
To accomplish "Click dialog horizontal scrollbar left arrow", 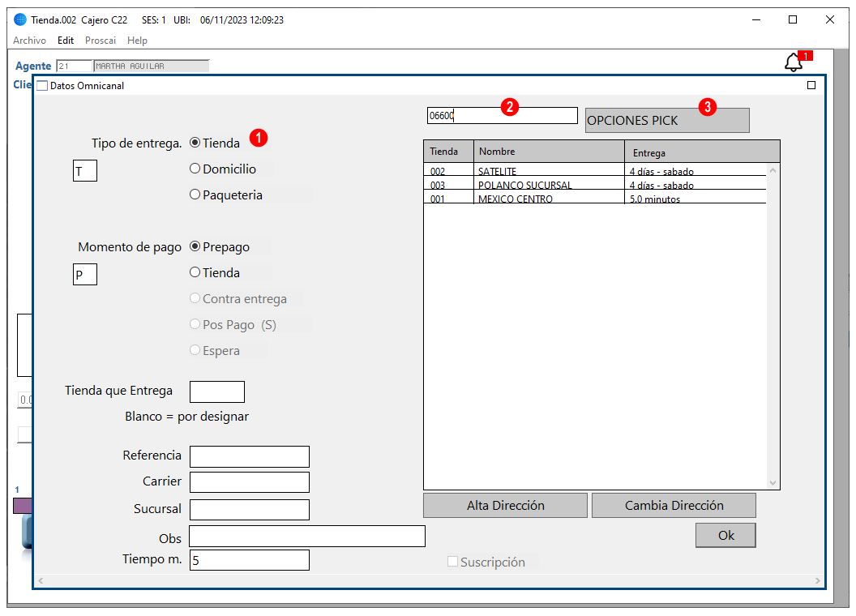I will click(41, 580).
